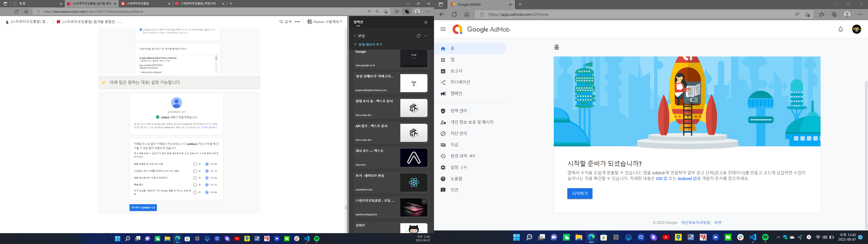Viewport: 868px width, 244px height.
Task: Open Spotify from right taskbar
Action: point(765,237)
